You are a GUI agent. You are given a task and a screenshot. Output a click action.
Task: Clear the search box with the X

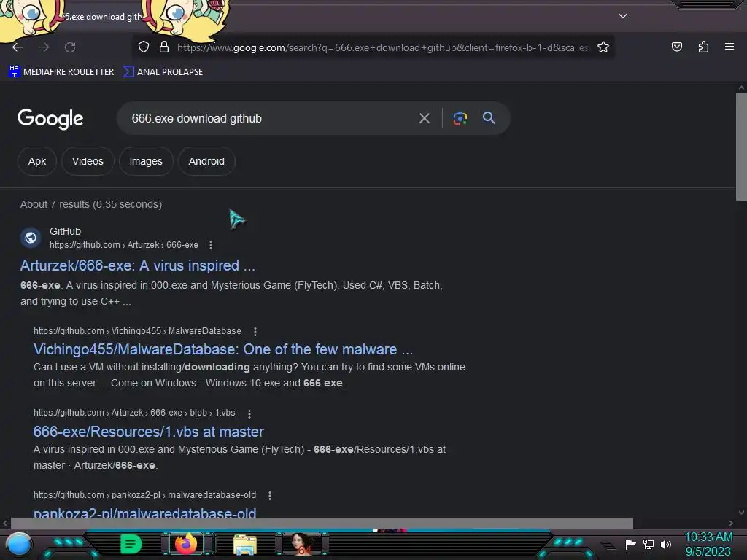[x=424, y=118]
